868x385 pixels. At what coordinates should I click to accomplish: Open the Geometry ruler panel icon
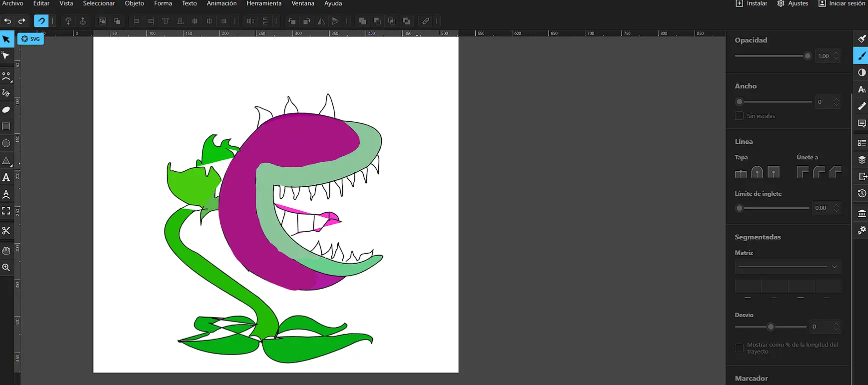coord(862,106)
